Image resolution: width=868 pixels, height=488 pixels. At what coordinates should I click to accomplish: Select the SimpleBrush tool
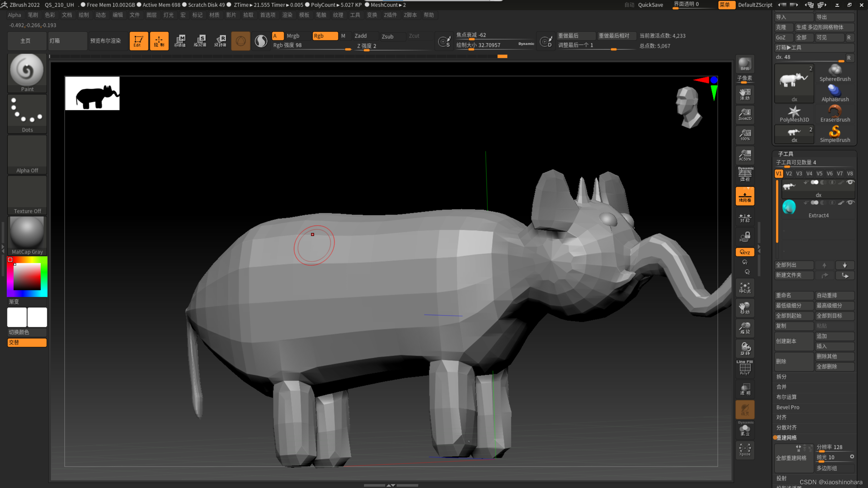pyautogui.click(x=835, y=134)
